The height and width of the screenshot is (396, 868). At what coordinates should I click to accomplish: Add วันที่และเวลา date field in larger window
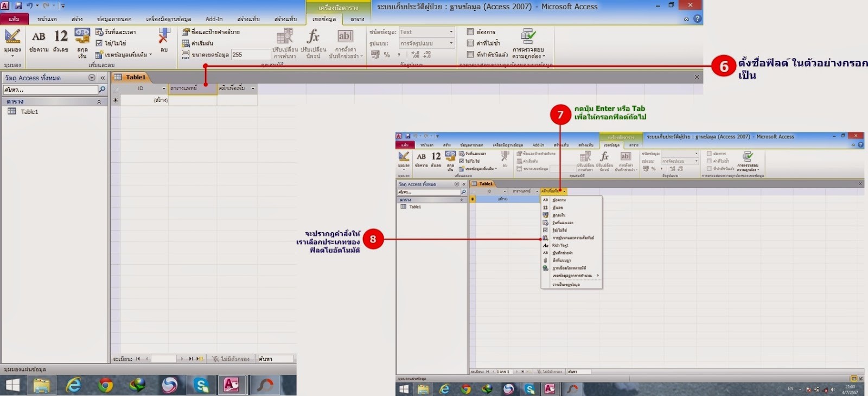pos(116,32)
